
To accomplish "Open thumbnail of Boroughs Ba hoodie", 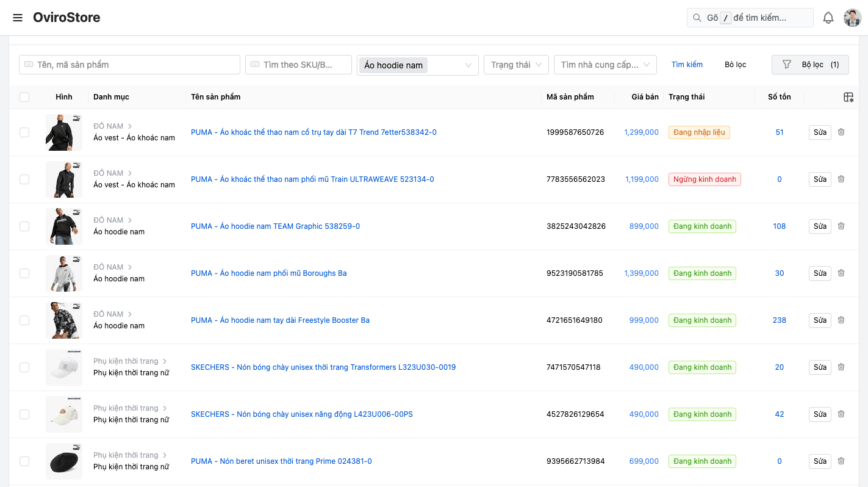I will [x=64, y=273].
